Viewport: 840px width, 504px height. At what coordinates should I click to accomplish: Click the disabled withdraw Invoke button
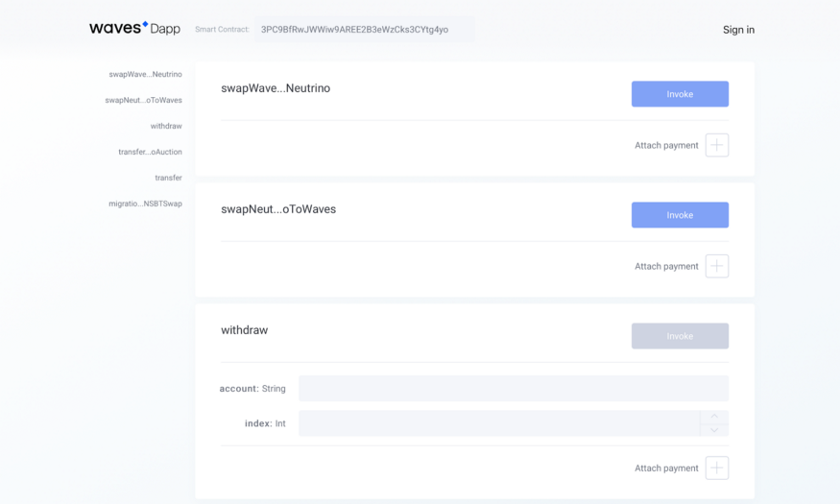(680, 336)
